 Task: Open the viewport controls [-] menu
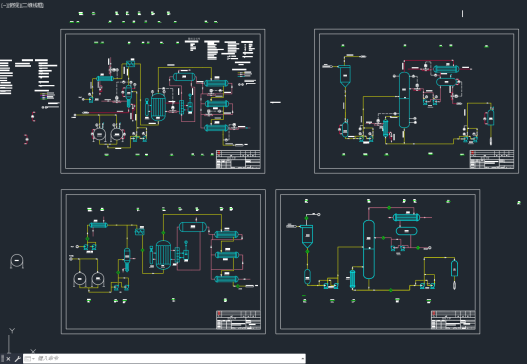click(3, 5)
